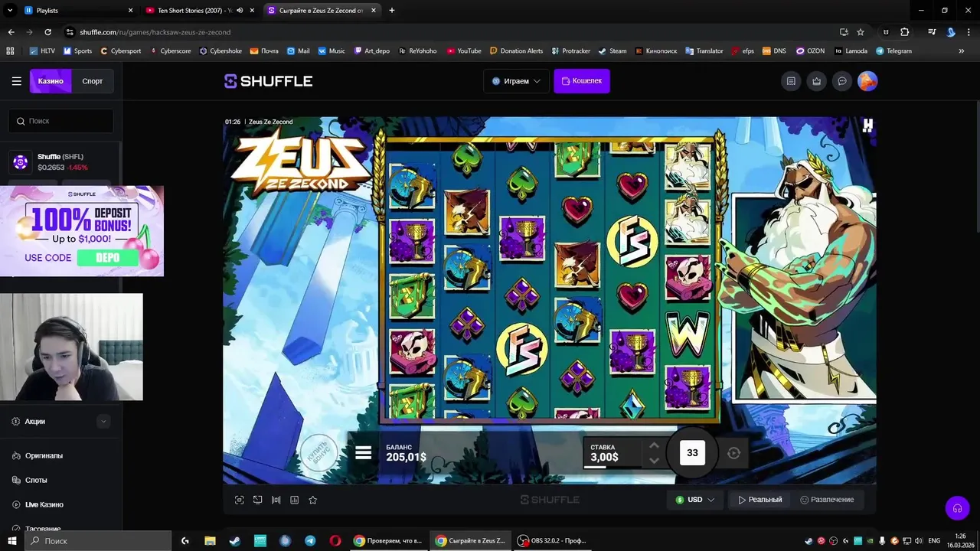Open the Windows Start menu
The width and height of the screenshot is (980, 551).
pos(11,541)
